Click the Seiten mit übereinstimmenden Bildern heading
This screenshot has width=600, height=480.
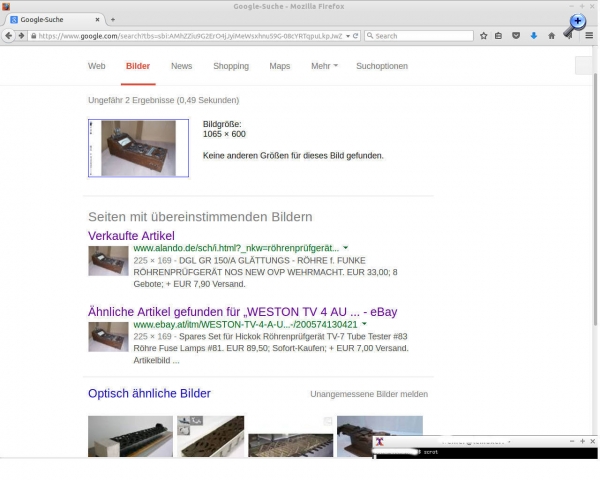tap(200, 217)
